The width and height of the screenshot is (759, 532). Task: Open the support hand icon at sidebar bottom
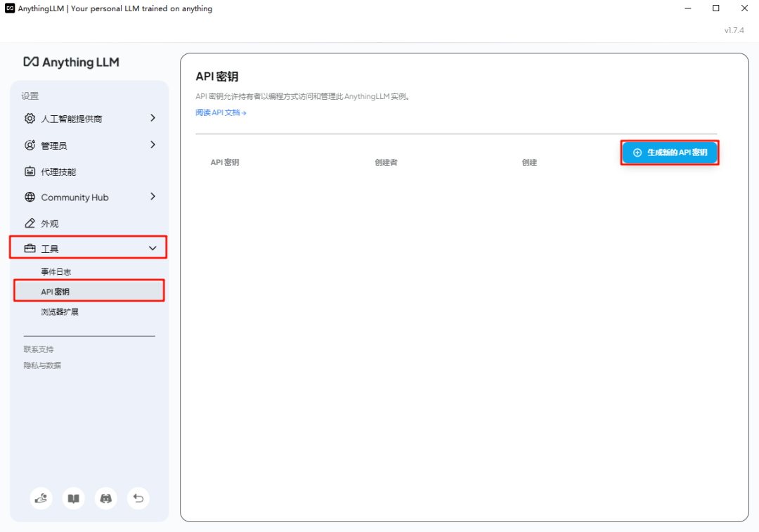[x=41, y=498]
